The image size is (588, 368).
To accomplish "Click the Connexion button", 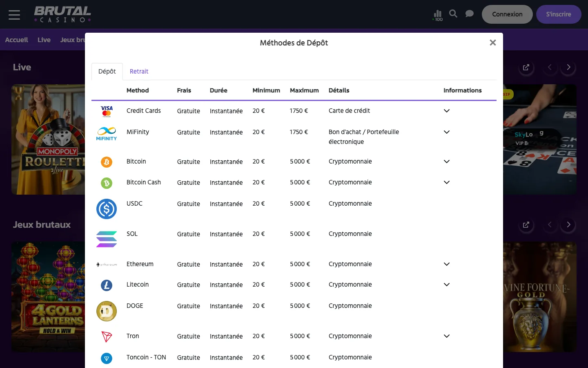I will (507, 14).
